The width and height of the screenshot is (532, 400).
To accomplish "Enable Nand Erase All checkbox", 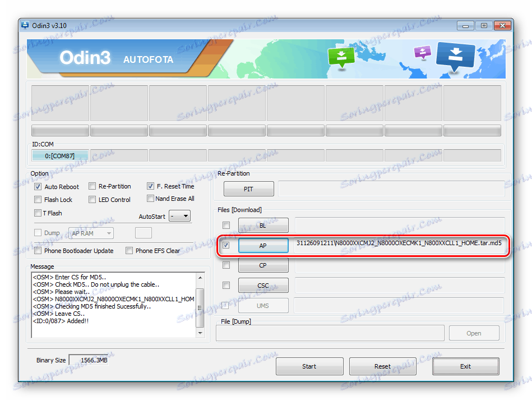I will 150,198.
